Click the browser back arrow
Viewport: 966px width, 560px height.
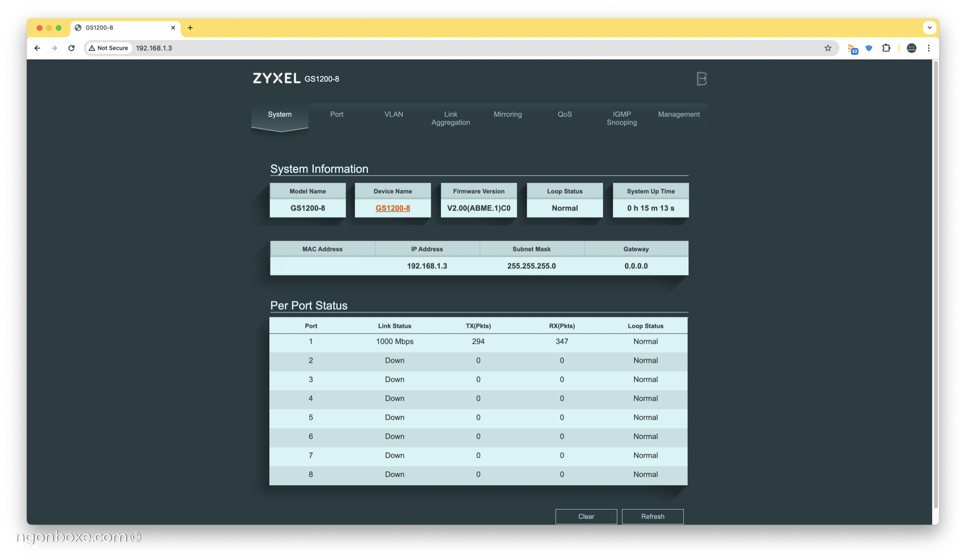pos(37,48)
